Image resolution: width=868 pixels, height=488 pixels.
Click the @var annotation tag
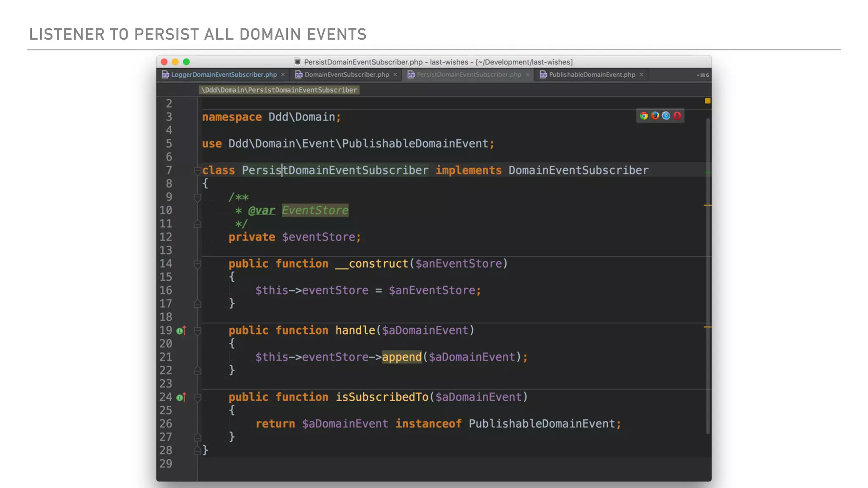click(262, 210)
